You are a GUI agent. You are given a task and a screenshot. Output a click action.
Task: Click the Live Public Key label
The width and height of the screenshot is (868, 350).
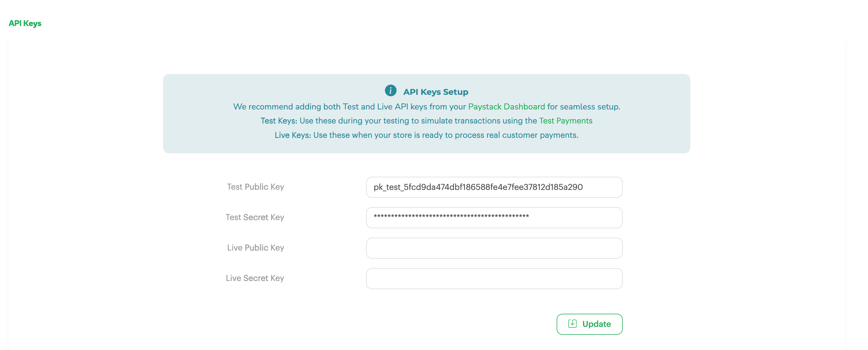coord(255,248)
